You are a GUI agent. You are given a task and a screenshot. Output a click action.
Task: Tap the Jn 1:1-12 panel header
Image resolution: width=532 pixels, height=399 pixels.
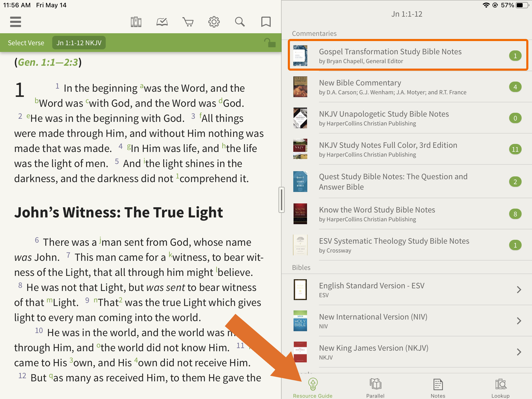click(x=407, y=14)
